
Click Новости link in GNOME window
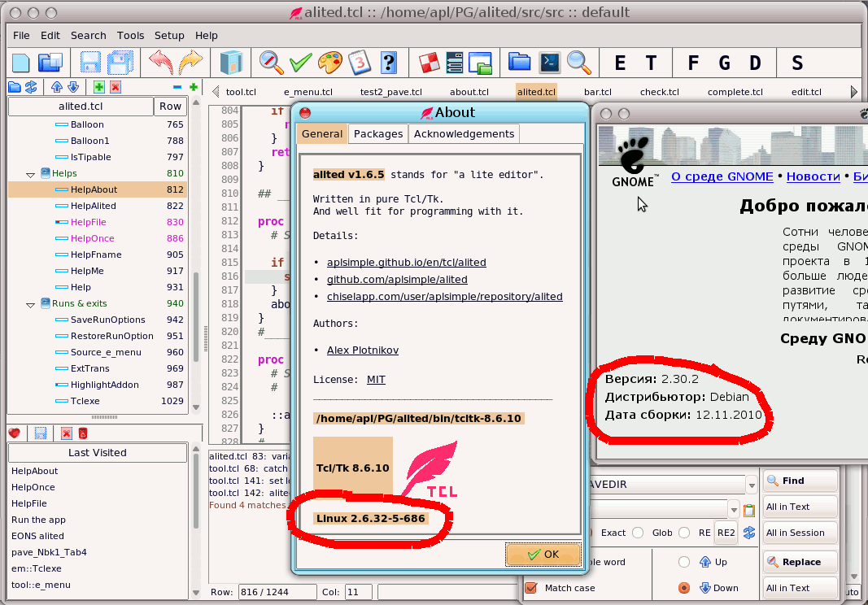[813, 176]
